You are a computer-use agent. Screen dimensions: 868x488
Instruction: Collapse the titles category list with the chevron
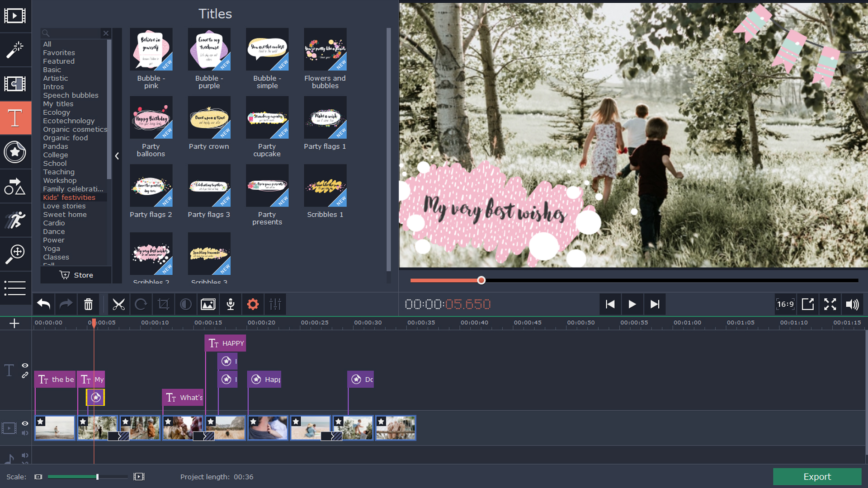[117, 156]
